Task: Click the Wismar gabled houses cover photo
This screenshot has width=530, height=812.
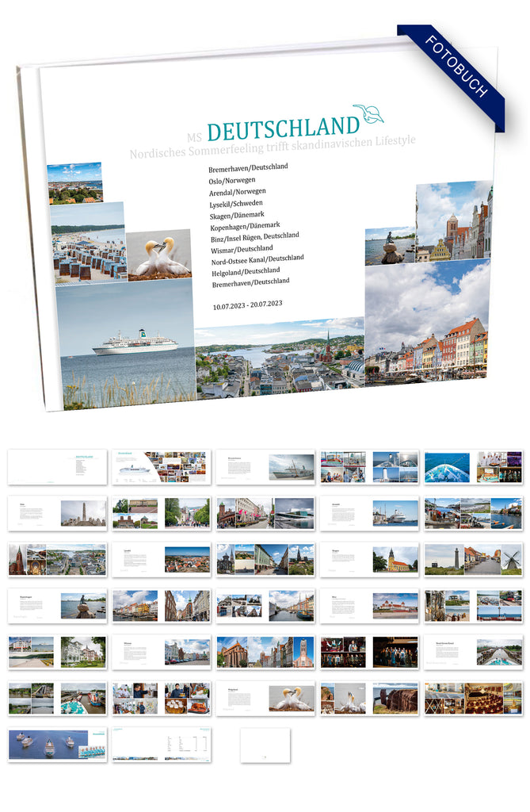Action: (455, 221)
